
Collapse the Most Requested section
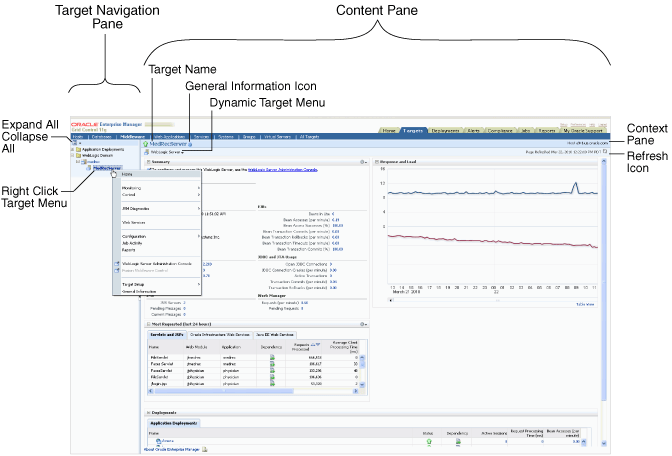click(149, 324)
